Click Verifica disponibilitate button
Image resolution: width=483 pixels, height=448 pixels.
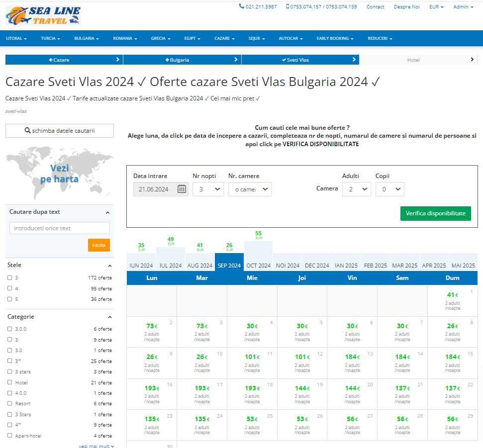click(x=436, y=213)
